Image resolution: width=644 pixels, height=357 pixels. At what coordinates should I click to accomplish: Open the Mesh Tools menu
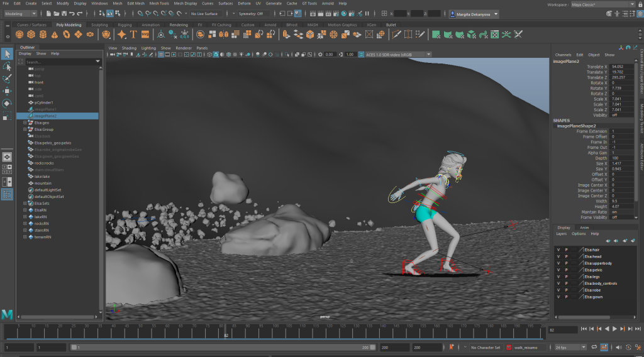pos(159,3)
